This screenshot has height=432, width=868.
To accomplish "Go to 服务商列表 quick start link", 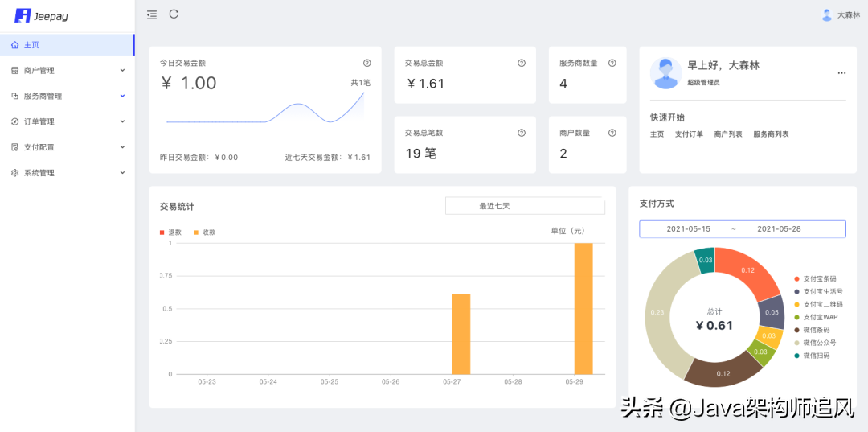I will point(771,134).
